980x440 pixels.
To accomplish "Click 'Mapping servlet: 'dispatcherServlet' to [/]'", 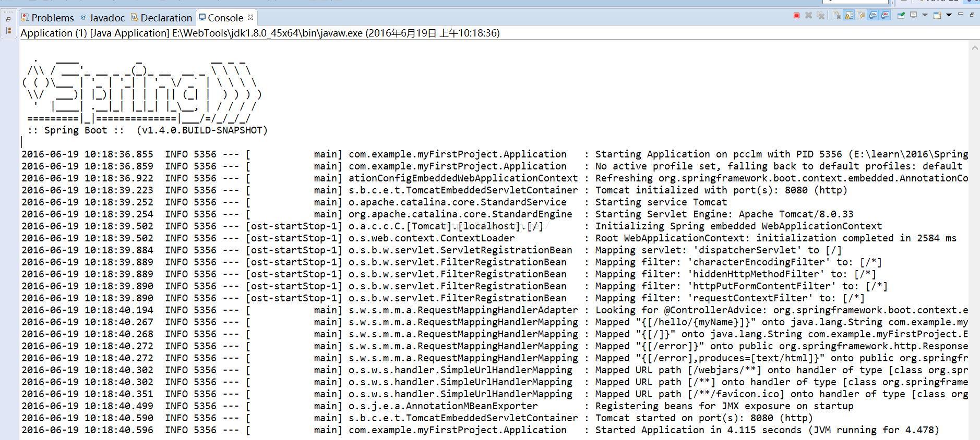I will click(x=719, y=250).
